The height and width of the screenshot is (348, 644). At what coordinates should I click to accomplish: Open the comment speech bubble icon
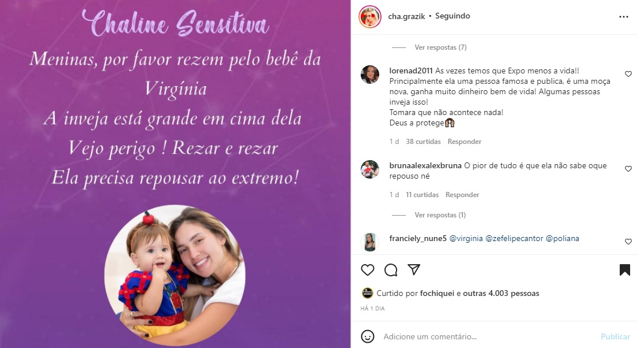tap(391, 270)
